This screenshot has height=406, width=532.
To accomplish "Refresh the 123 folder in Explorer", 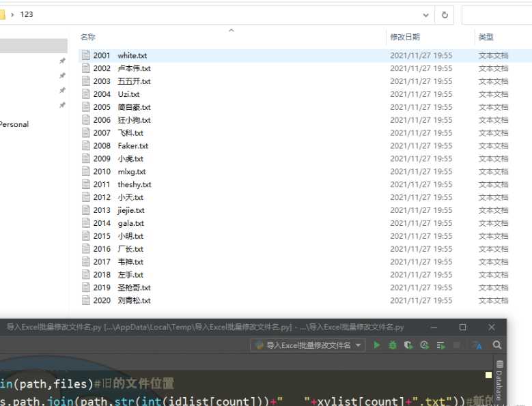I will [445, 15].
